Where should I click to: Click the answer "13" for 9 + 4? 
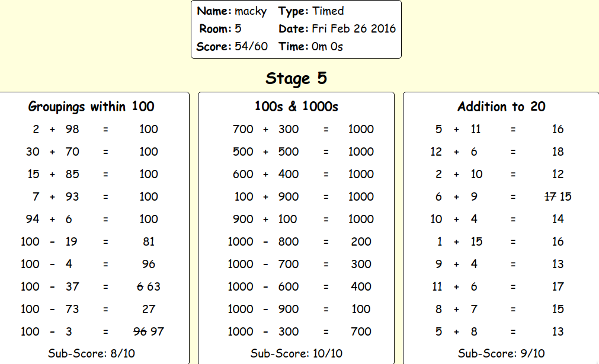[558, 264]
